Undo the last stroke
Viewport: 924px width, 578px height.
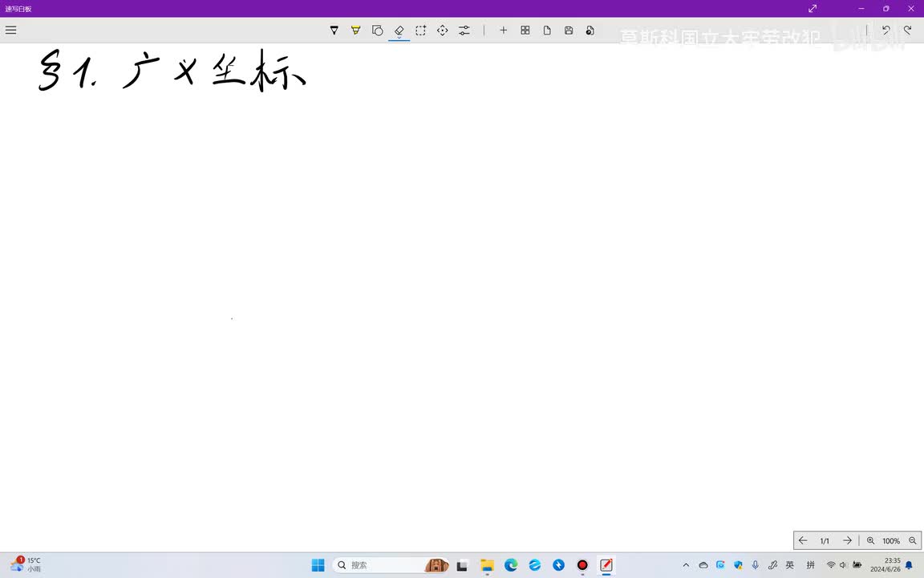coord(885,30)
